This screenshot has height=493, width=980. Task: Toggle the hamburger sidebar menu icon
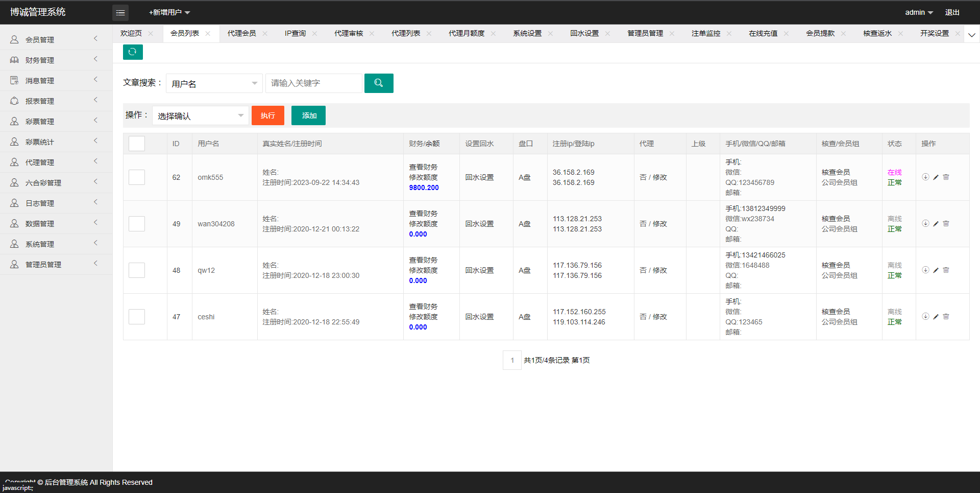coord(120,13)
